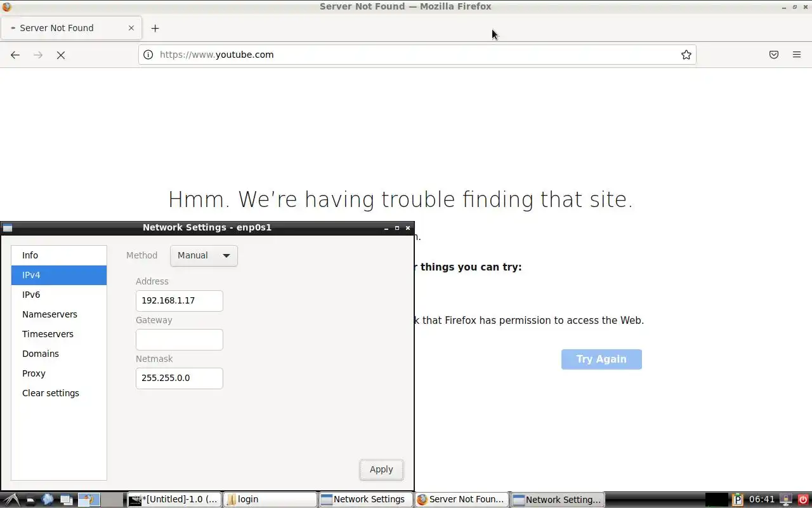The height and width of the screenshot is (508, 812).
Task: Bookmark this page with the star icon
Action: [x=686, y=55]
